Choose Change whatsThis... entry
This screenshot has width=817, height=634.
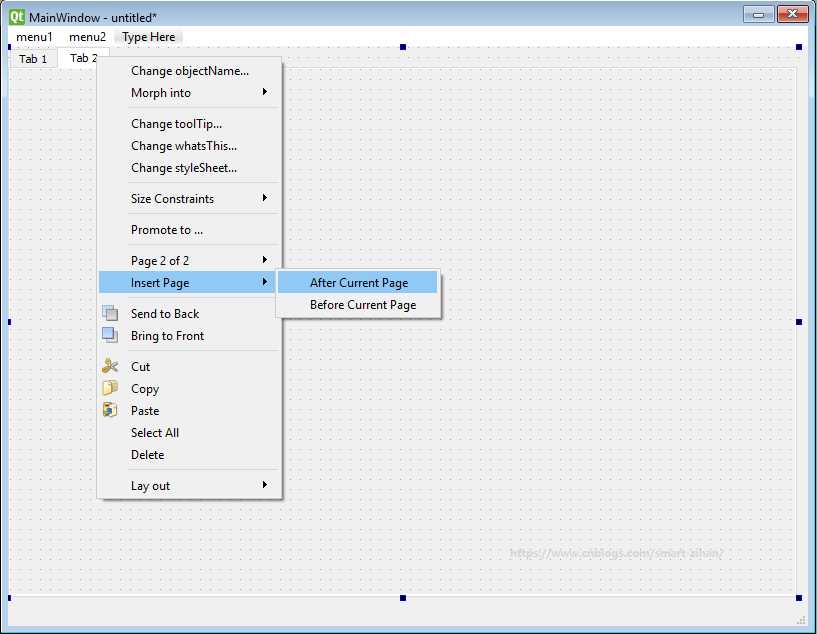pos(190,146)
